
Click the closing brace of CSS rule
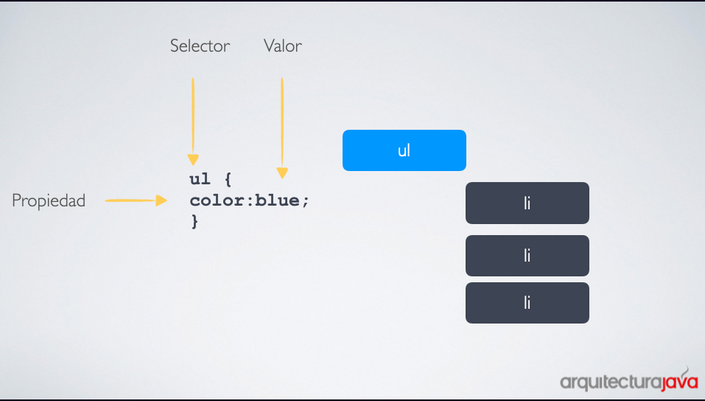click(x=195, y=221)
